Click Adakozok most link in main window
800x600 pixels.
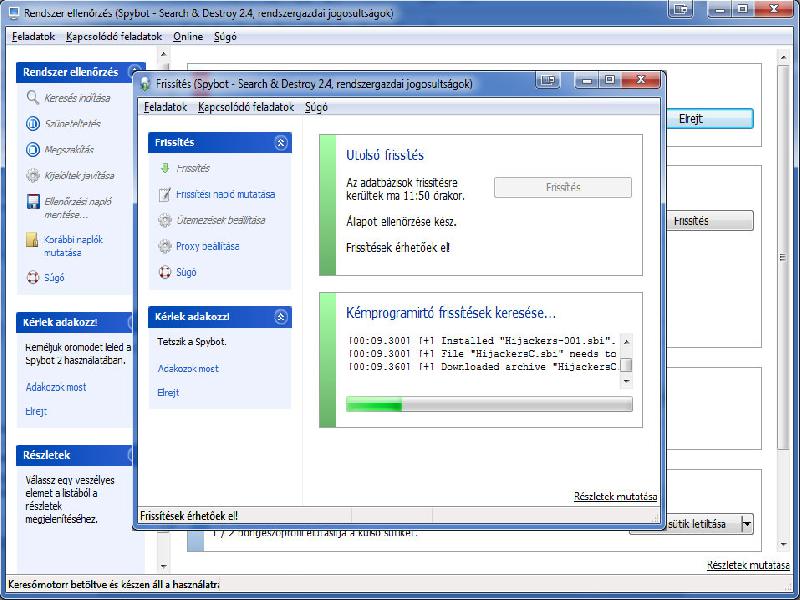coord(56,387)
